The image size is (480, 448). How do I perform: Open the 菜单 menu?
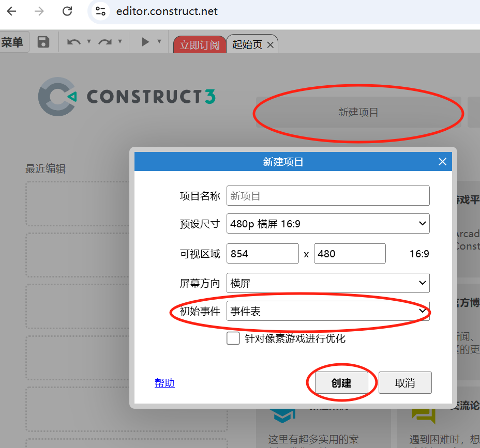12,42
